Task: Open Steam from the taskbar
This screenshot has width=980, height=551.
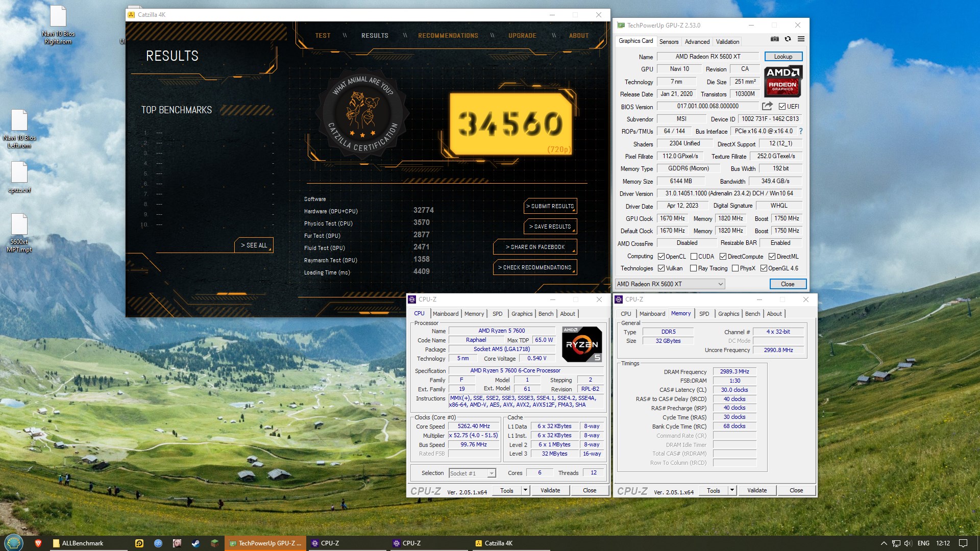Action: click(x=195, y=543)
